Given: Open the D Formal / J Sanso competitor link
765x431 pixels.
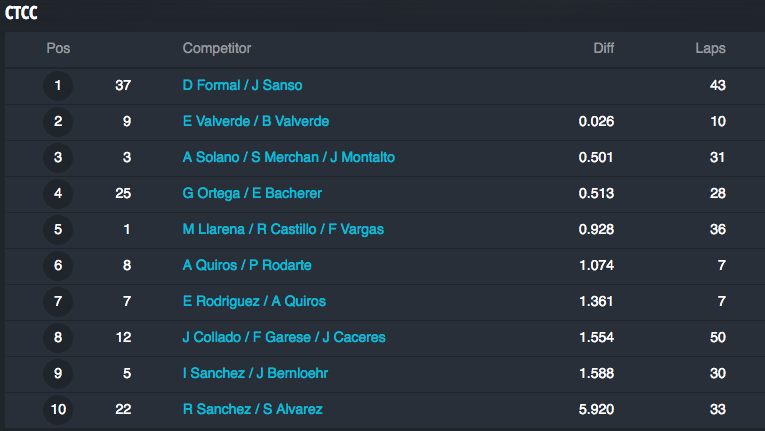Looking at the screenshot, I should (242, 85).
